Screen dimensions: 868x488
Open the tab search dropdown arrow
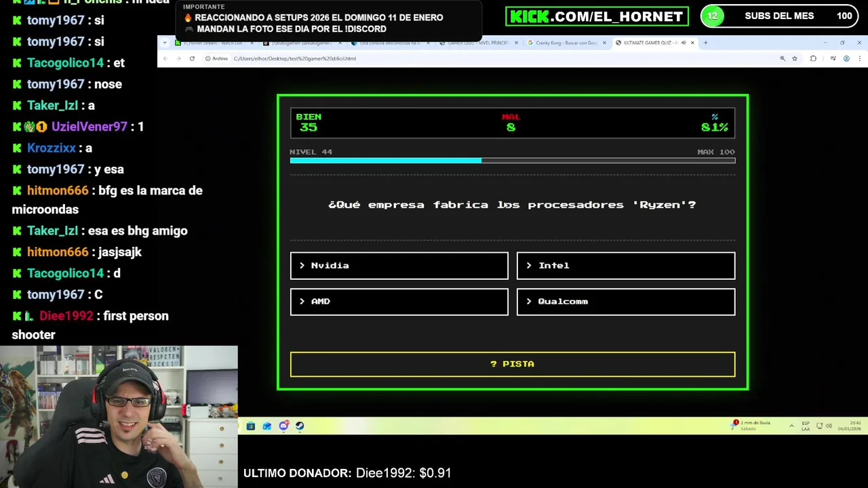165,43
